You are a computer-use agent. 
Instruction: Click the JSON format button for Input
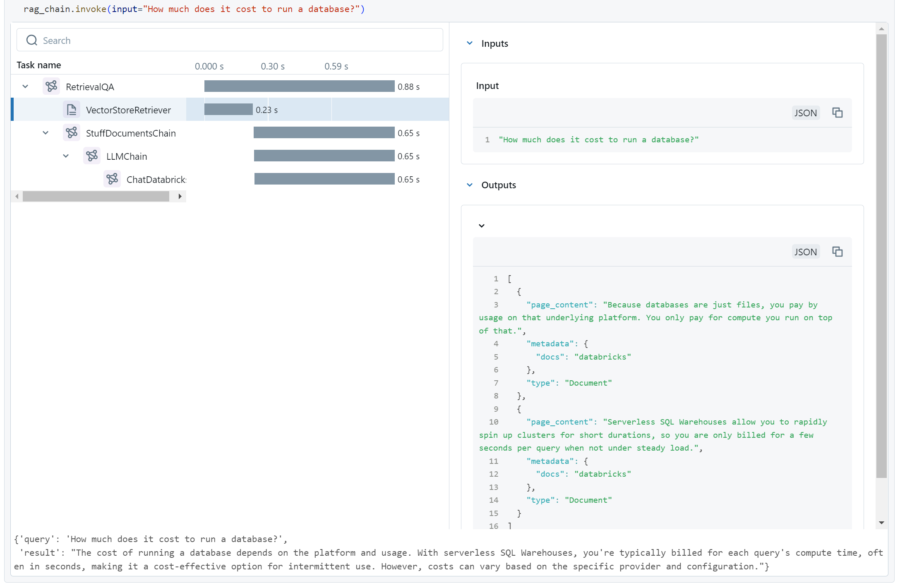[805, 113]
